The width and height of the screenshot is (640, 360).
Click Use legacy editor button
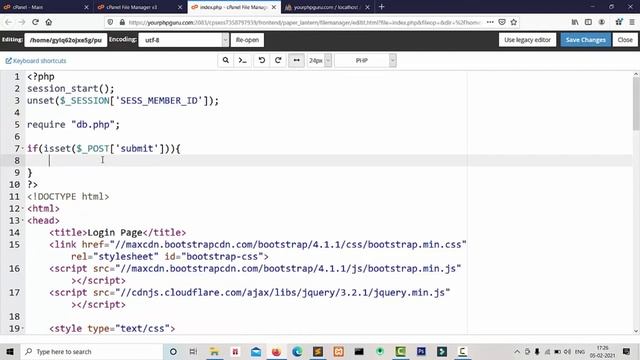(x=527, y=40)
